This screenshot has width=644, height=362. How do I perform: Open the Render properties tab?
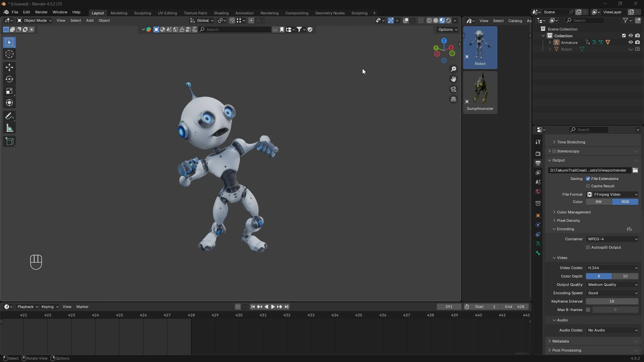(x=538, y=154)
